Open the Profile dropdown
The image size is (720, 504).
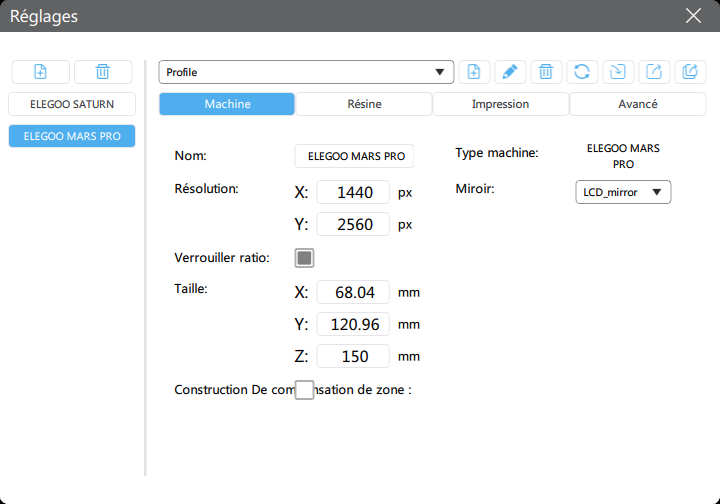tap(306, 72)
